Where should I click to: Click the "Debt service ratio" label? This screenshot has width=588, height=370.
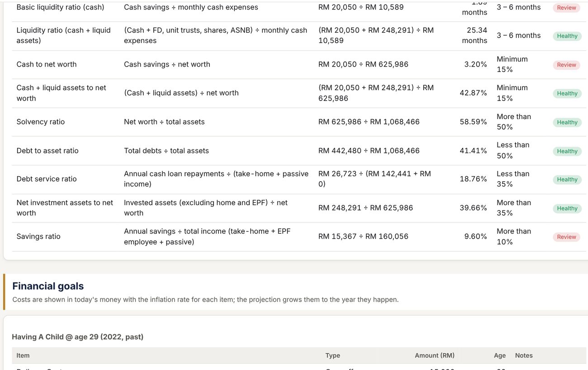(47, 179)
